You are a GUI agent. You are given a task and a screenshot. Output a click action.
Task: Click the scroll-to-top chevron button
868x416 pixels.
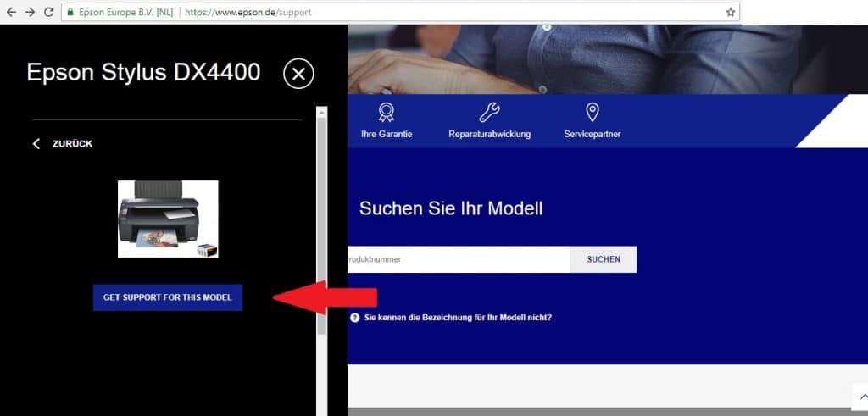pos(861,396)
